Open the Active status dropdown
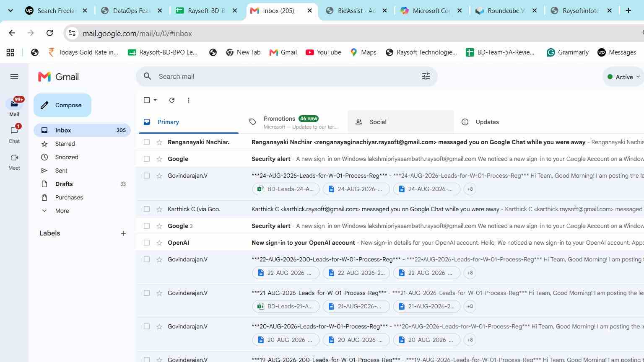 [624, 77]
